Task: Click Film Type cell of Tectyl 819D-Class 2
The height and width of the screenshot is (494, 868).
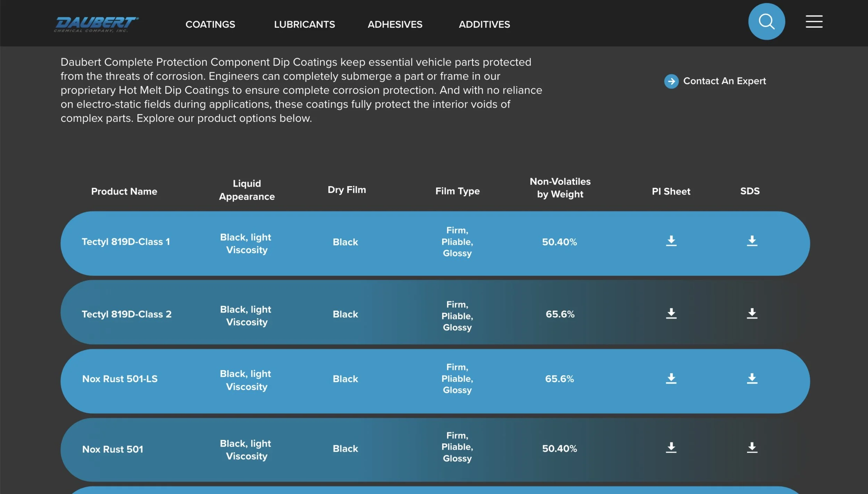Action: point(457,316)
